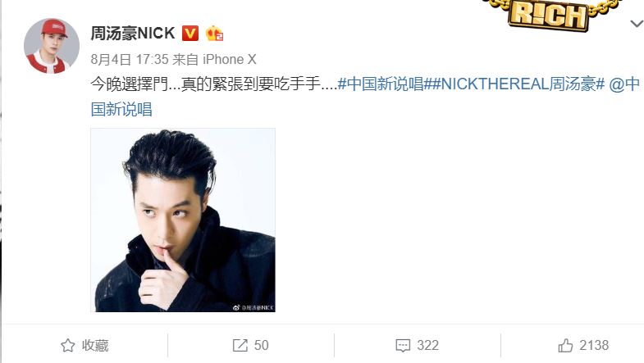Image resolution: width=644 pixels, height=363 pixels.
Task: Click the repost share icon
Action: coord(240,345)
